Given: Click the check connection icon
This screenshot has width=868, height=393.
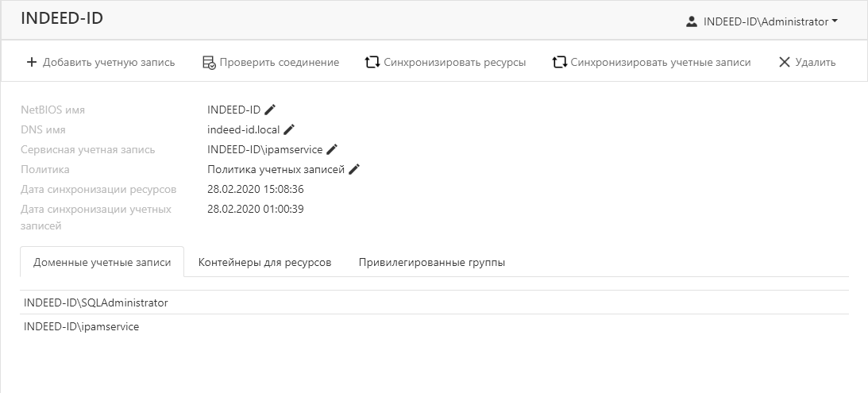Looking at the screenshot, I should pyautogui.click(x=209, y=62).
